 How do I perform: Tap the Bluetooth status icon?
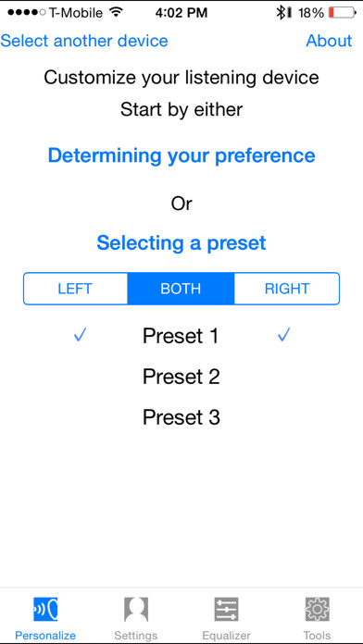point(282,13)
